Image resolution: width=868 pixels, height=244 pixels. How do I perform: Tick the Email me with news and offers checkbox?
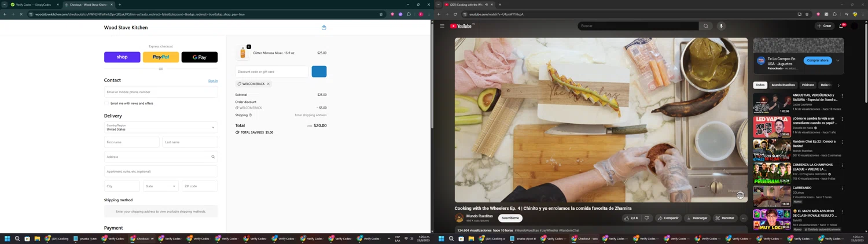click(107, 103)
